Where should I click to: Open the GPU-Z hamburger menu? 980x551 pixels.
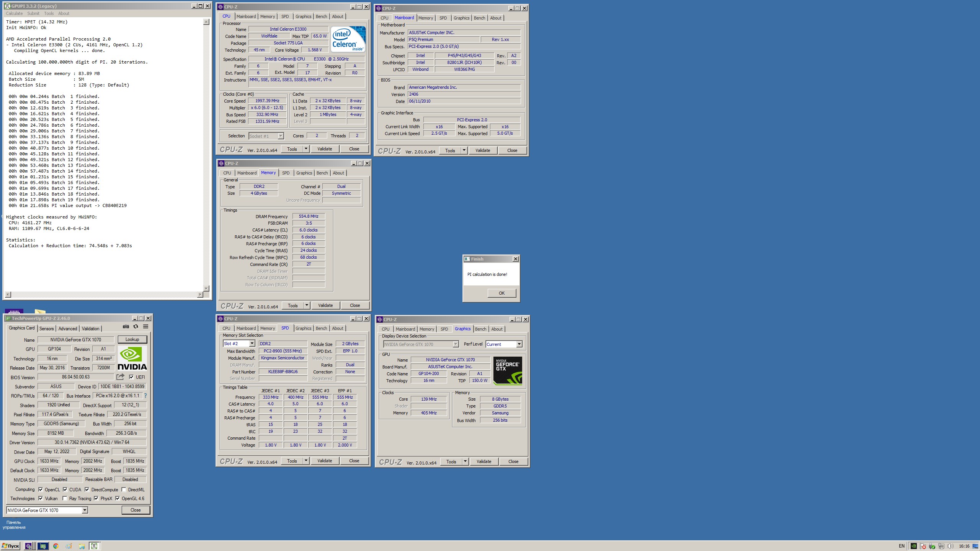(146, 326)
